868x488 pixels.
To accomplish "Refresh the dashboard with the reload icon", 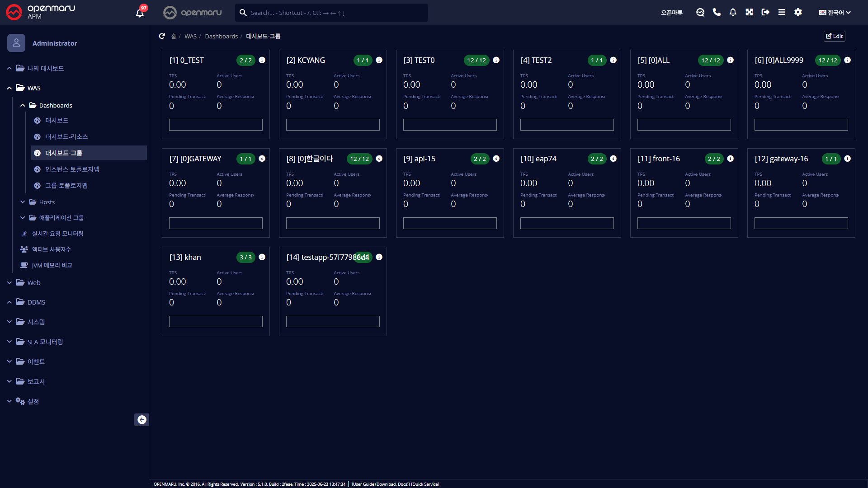I will click(162, 36).
